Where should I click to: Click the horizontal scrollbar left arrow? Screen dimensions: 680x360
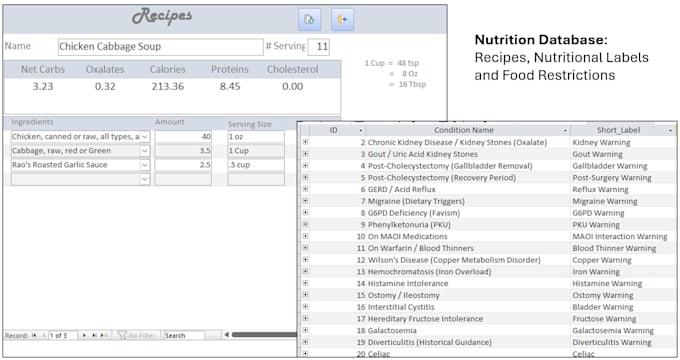[x=226, y=334]
